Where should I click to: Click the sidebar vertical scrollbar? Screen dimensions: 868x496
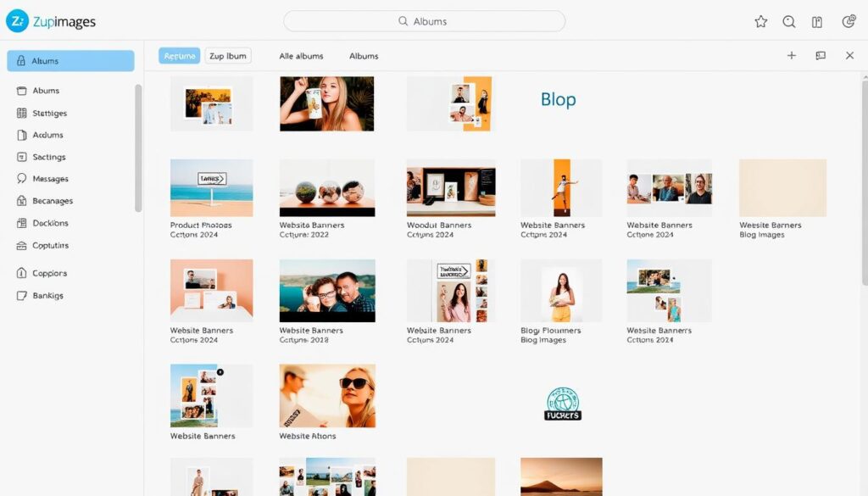(x=138, y=148)
